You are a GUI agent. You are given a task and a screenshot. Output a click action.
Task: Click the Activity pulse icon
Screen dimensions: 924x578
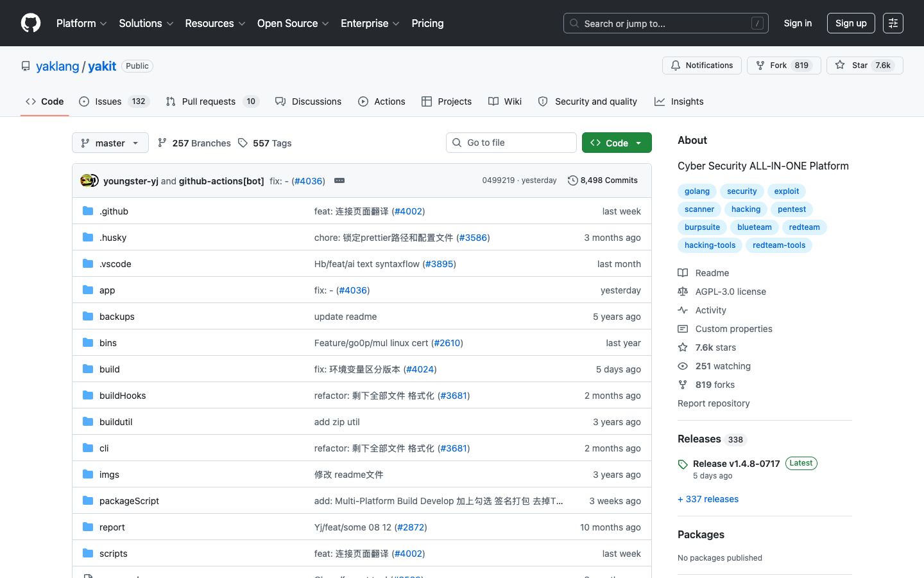tap(683, 310)
